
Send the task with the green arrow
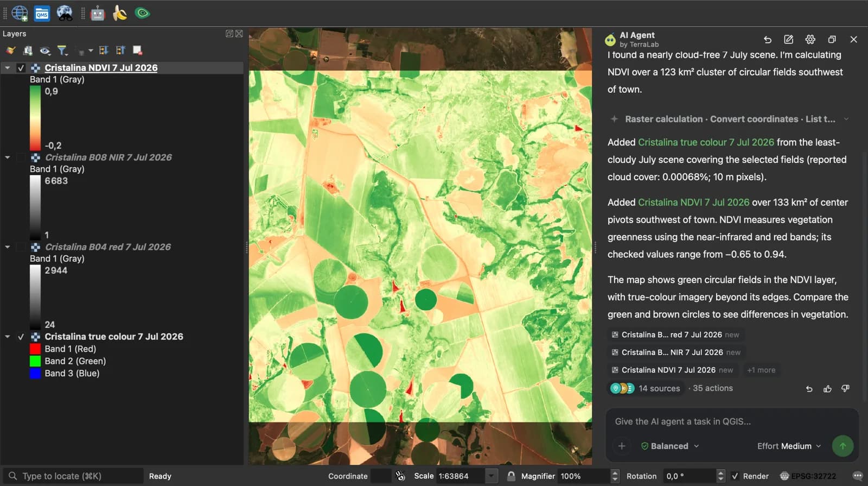[843, 446]
